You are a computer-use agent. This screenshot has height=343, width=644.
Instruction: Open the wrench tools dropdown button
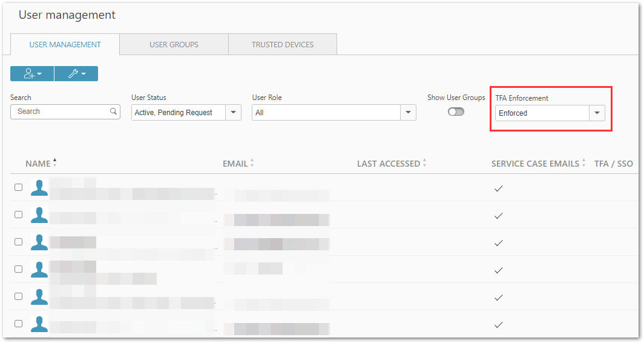(x=76, y=73)
